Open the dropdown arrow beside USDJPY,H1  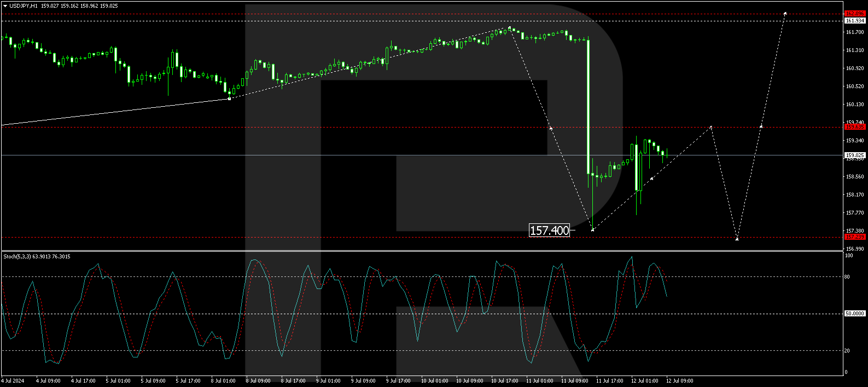pos(5,5)
